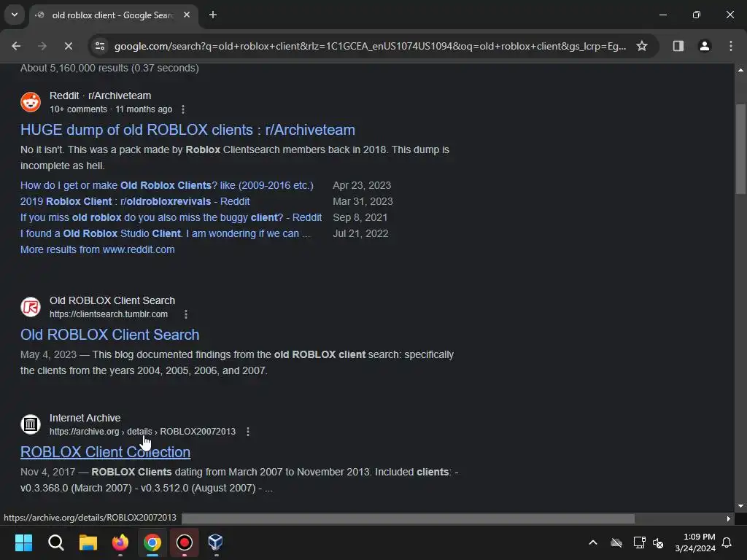Screen dimensions: 747x560
Task: Open the tab search dropdown arrow
Action: pos(15,15)
